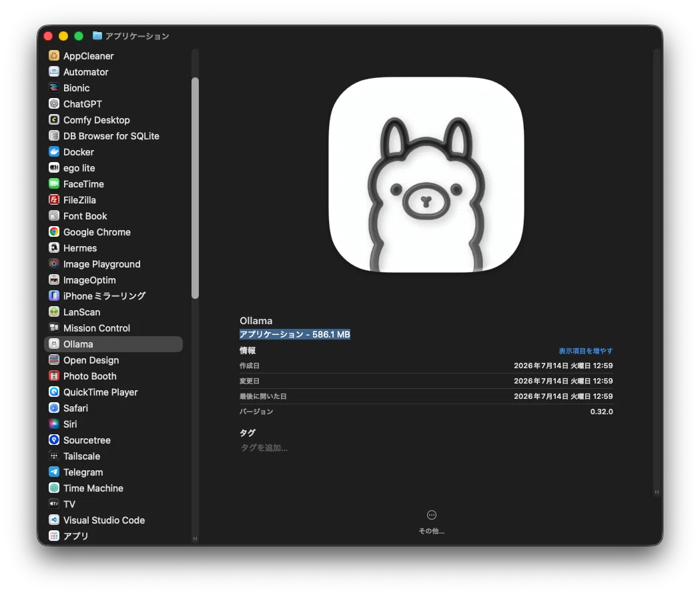Image resolution: width=700 pixels, height=595 pixels.
Task: Select the Mission Control icon
Action: tap(54, 328)
